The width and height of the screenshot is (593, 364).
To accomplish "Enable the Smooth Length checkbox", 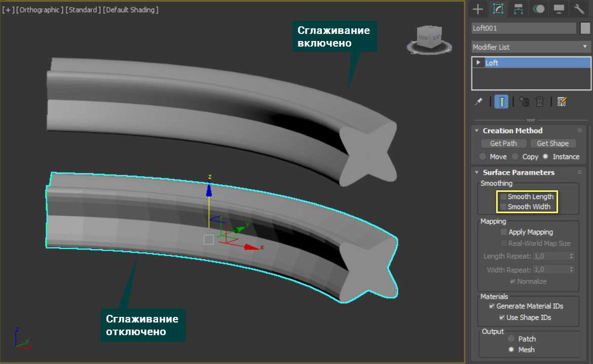I will (x=503, y=196).
